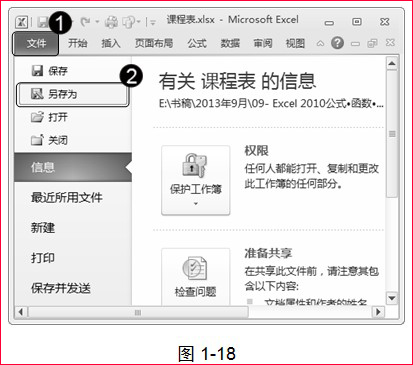Open the customize quick access toolbar dropdown

pos(153,22)
